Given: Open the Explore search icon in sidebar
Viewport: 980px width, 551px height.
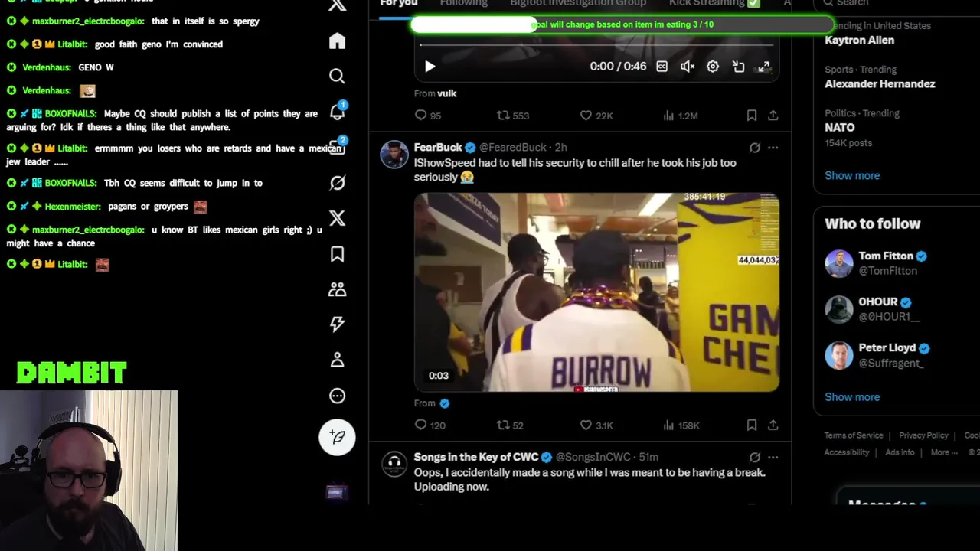Looking at the screenshot, I should [x=337, y=76].
